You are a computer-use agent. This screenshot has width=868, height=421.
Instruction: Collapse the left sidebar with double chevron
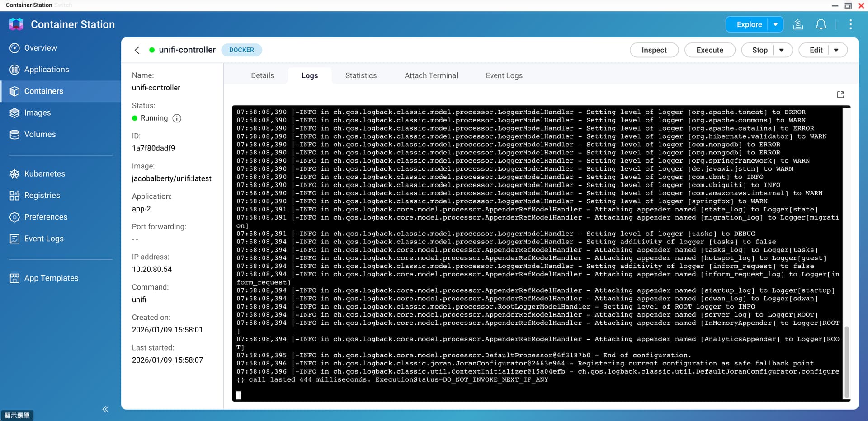105,409
